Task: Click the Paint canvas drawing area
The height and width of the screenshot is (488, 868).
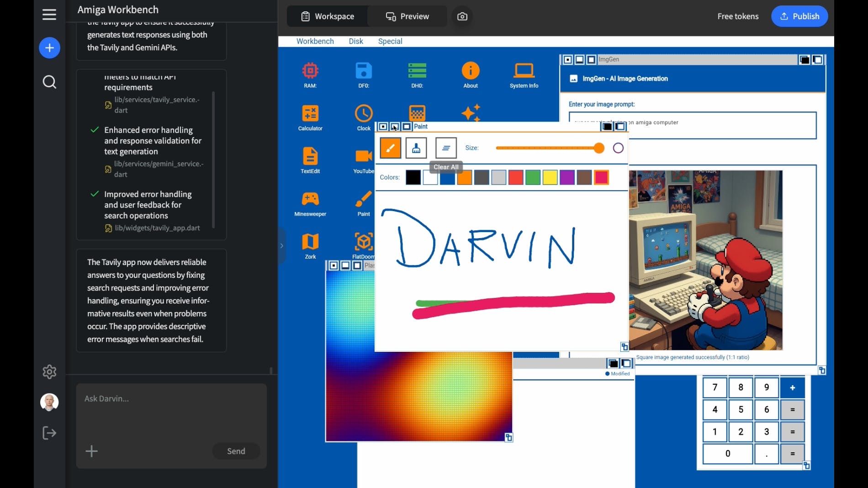Action: coord(501,271)
